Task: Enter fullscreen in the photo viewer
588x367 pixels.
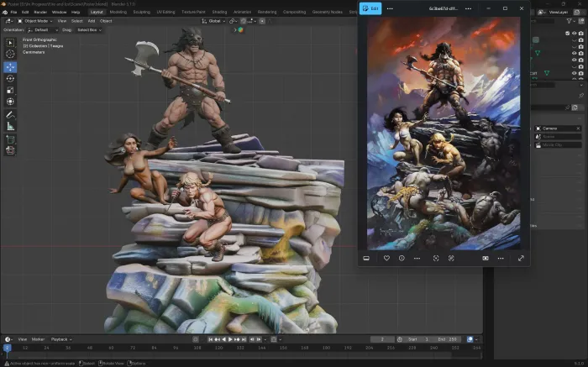Action: pyautogui.click(x=521, y=259)
